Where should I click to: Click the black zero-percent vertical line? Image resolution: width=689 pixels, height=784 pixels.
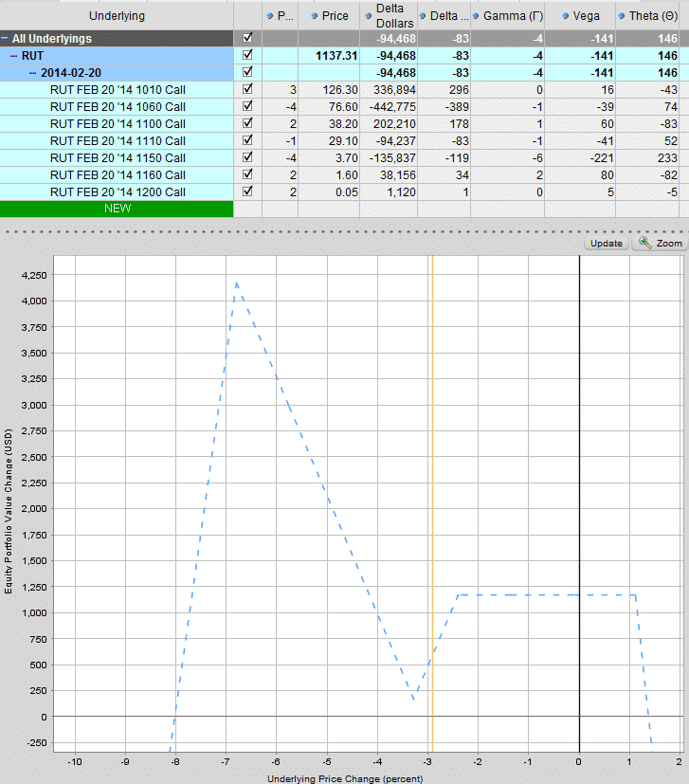coord(579,503)
